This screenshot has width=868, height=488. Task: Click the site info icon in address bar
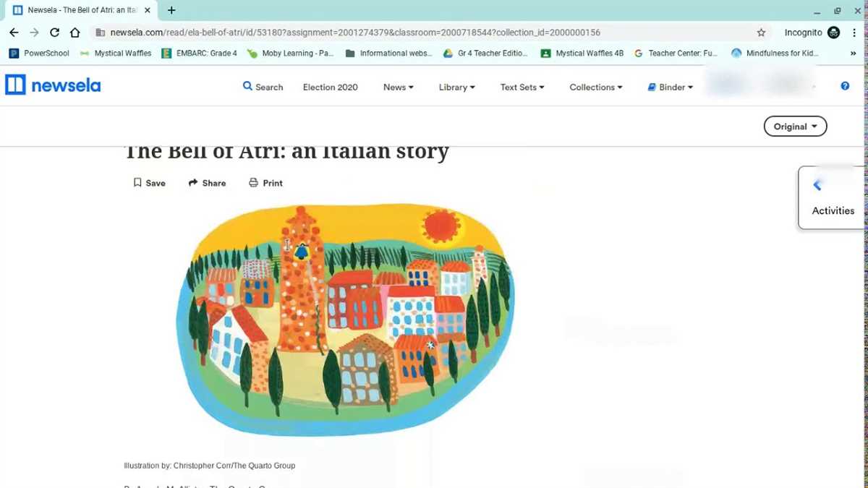pos(100,33)
